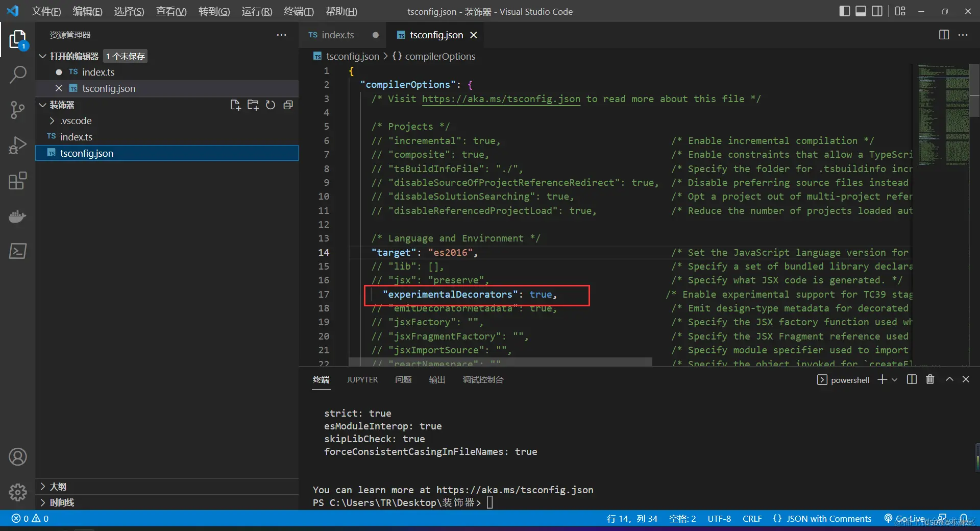Click the line and column indicator 行 14, 列 34

pyautogui.click(x=632, y=519)
